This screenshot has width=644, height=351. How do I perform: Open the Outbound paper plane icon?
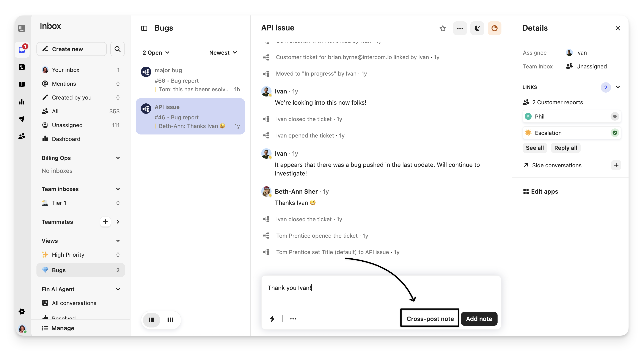click(22, 119)
